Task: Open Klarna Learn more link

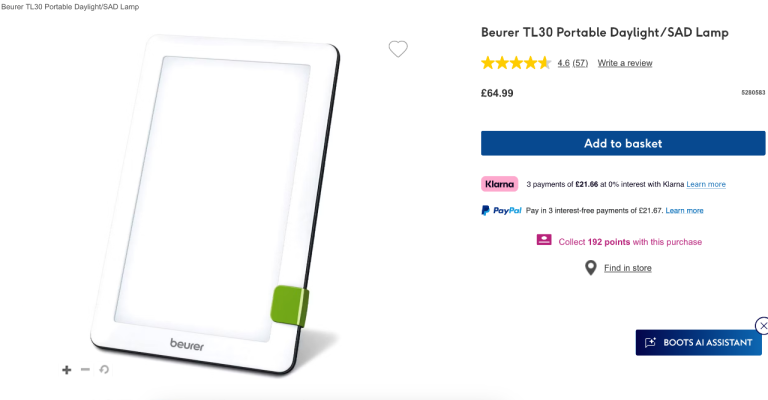Action: [706, 184]
